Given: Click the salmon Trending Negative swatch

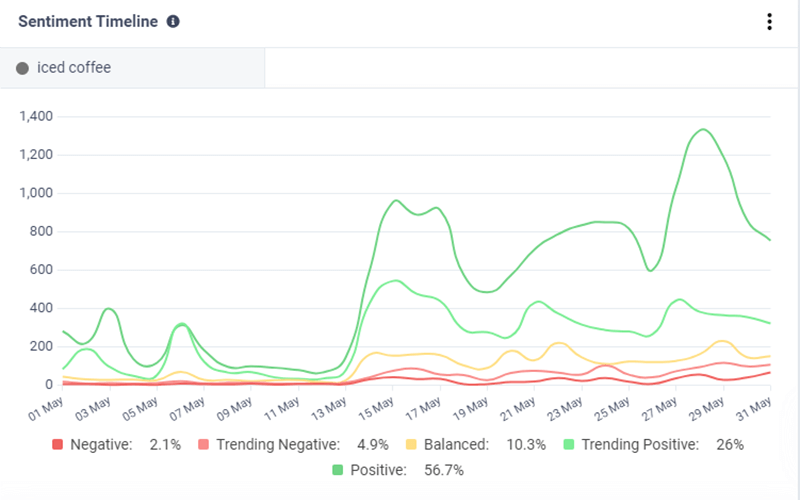Looking at the screenshot, I should tap(203, 444).
